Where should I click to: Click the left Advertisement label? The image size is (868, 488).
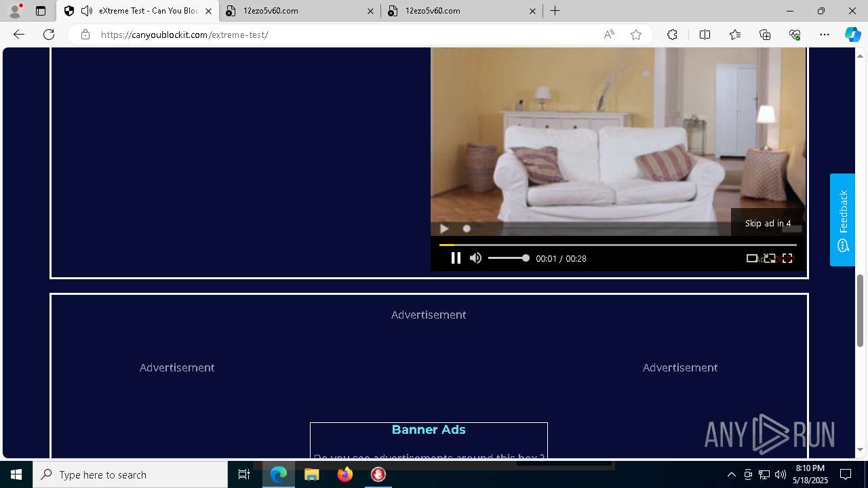click(177, 367)
